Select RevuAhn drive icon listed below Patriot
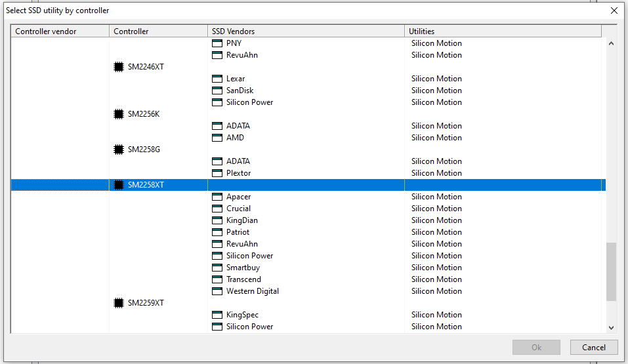The width and height of the screenshot is (628, 364). (217, 244)
